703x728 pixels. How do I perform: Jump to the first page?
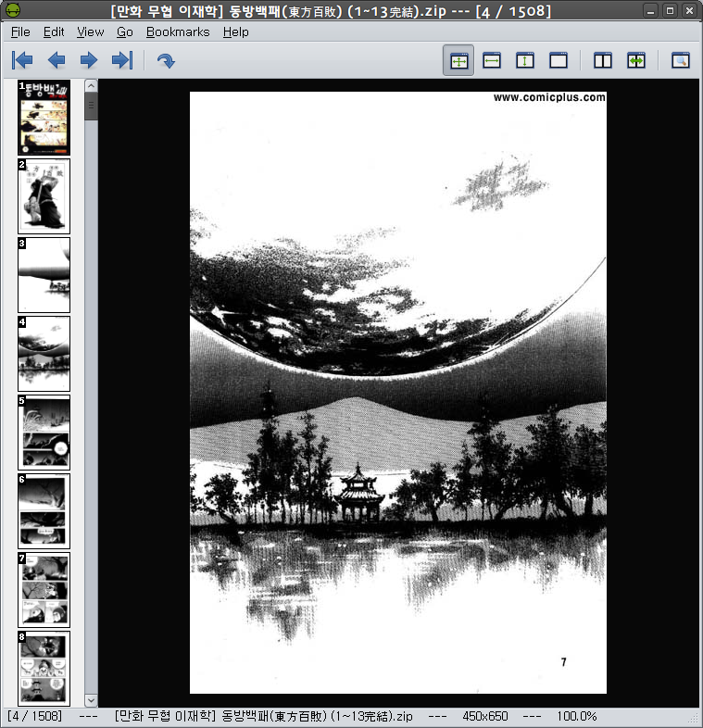point(22,60)
